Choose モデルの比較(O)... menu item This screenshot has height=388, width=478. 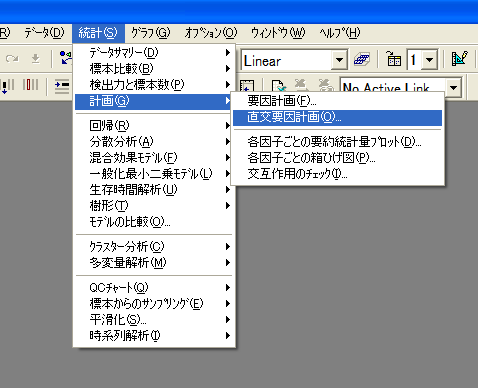pos(154,221)
